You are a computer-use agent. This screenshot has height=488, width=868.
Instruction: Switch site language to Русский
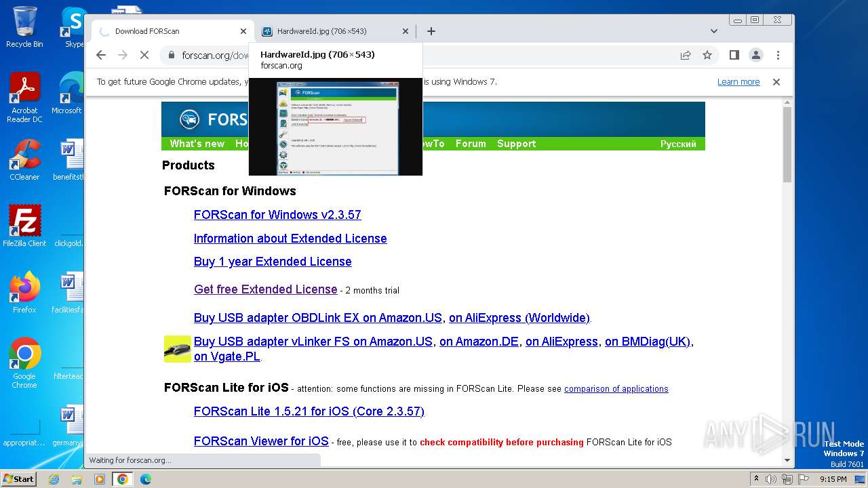pos(678,144)
